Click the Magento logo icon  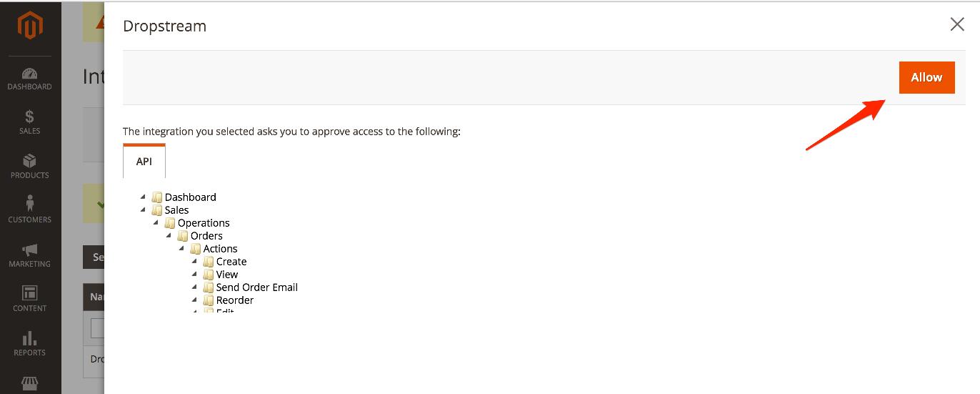(x=30, y=26)
